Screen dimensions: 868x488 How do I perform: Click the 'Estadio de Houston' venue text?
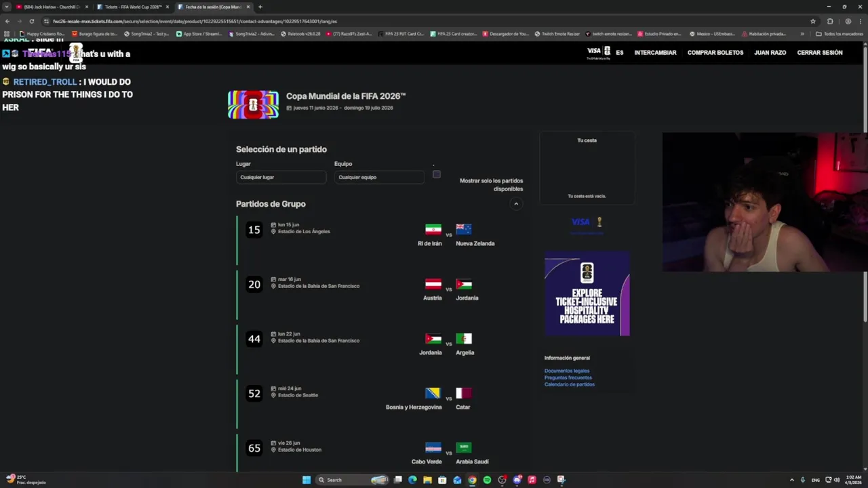(300, 449)
